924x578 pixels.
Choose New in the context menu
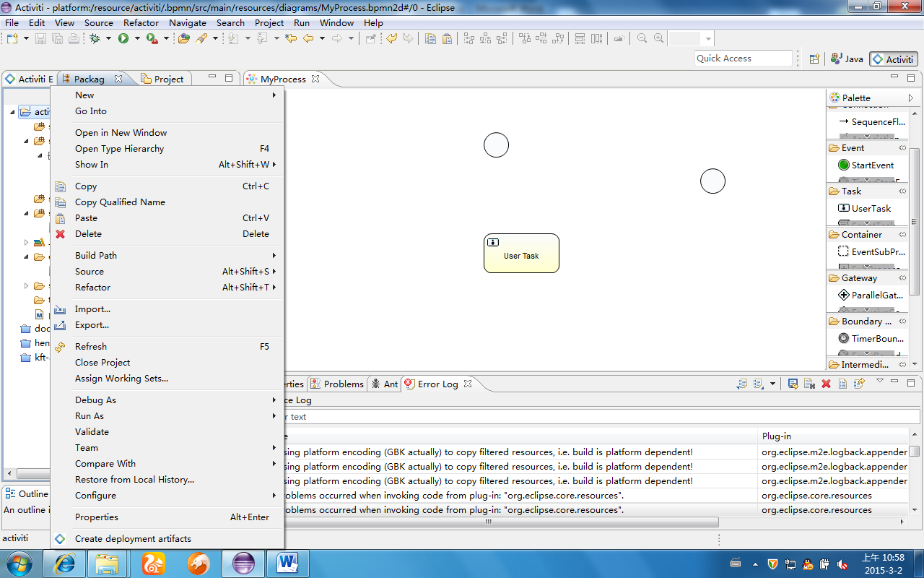pos(167,95)
